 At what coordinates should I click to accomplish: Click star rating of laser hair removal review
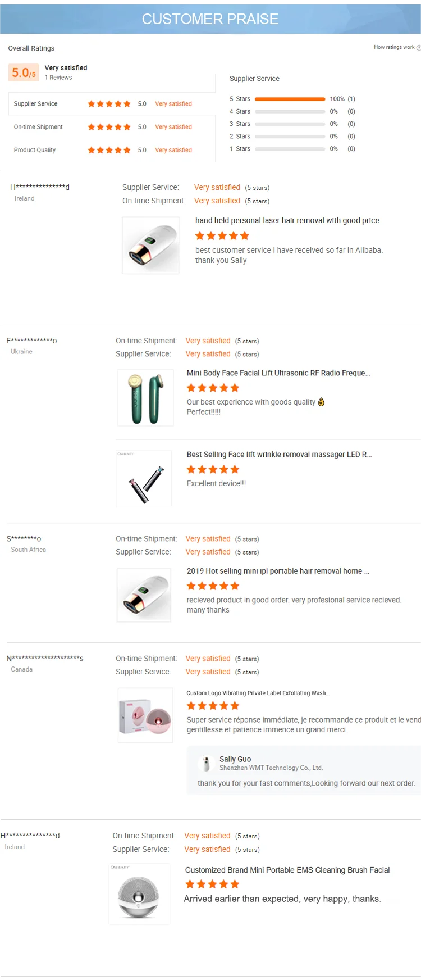point(222,236)
